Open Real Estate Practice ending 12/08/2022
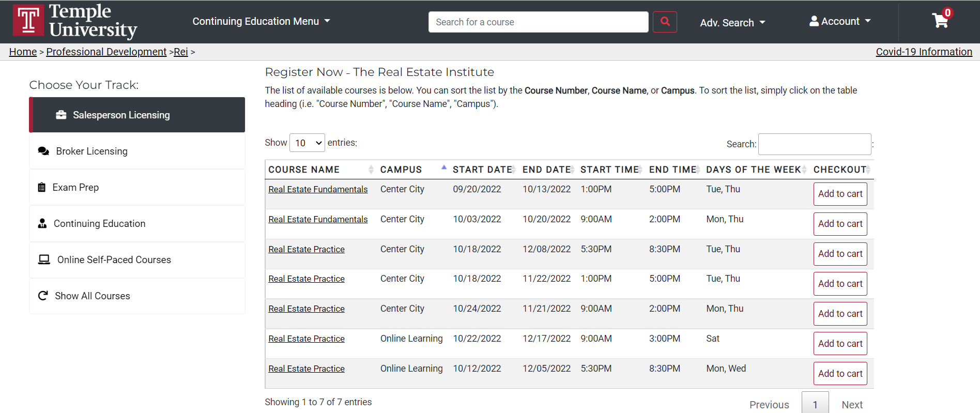The width and height of the screenshot is (980, 413). (x=307, y=249)
